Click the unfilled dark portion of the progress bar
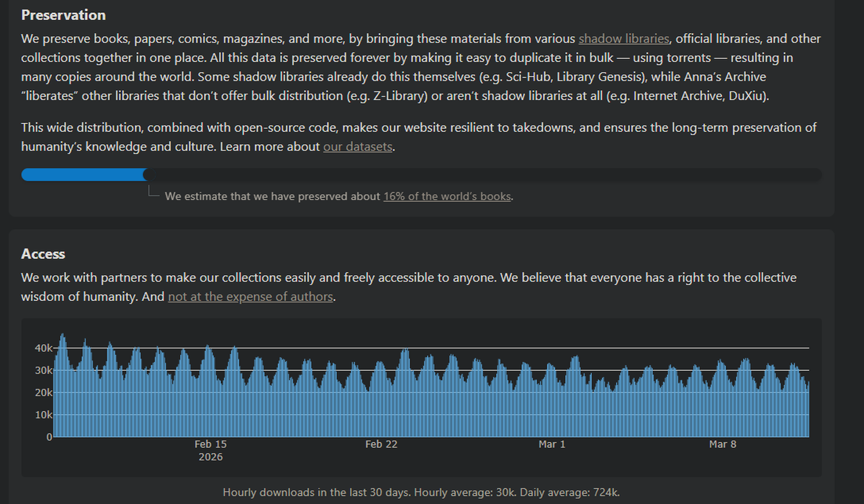The image size is (864, 504). [482, 175]
